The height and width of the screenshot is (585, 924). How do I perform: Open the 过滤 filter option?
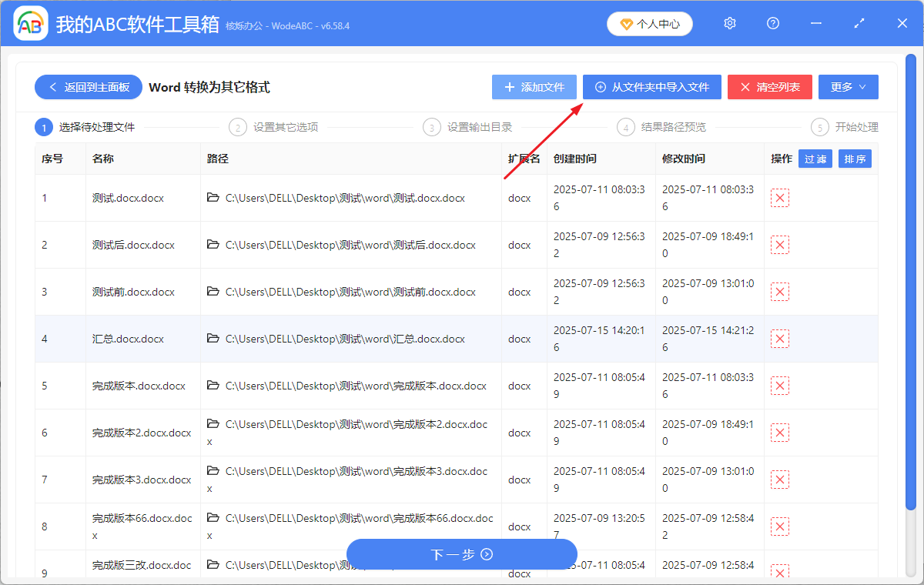tap(815, 159)
